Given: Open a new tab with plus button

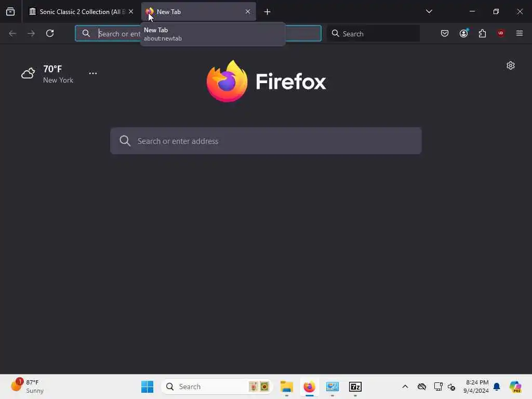Looking at the screenshot, I should tap(268, 12).
